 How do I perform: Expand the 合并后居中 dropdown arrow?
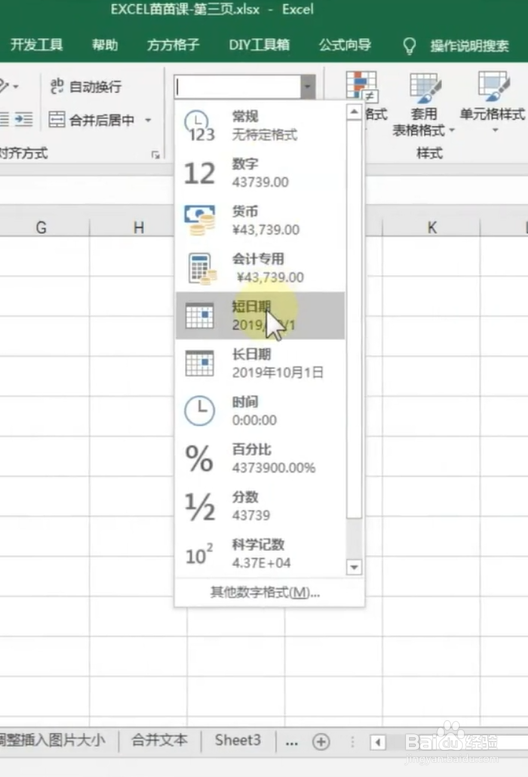pos(148,120)
